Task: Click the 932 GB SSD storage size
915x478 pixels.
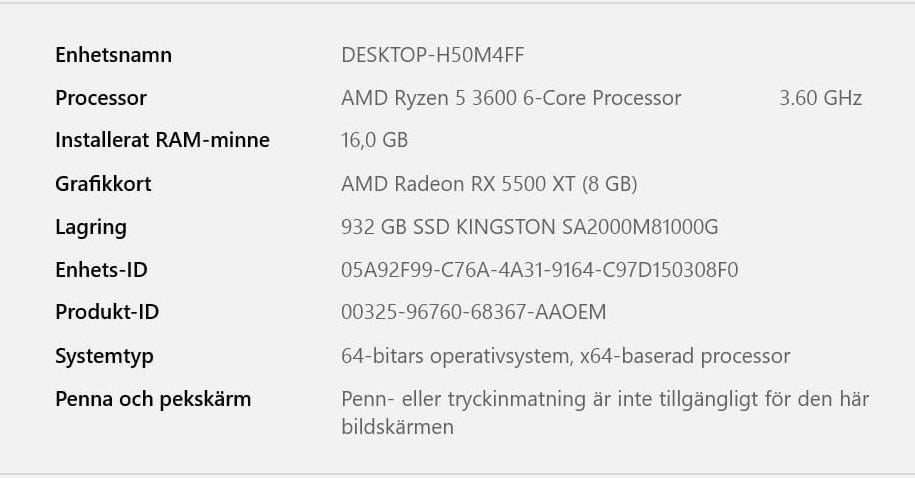Action: [x=396, y=227]
